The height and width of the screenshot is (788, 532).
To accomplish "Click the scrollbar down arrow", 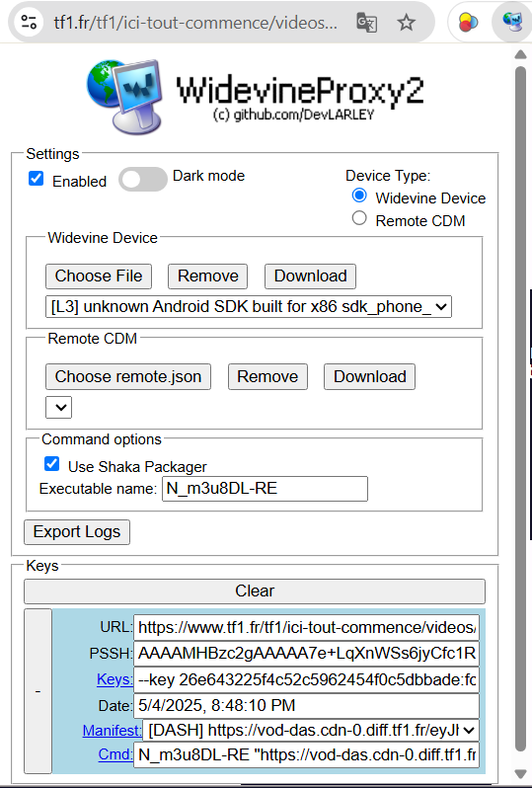I will pos(521,773).
